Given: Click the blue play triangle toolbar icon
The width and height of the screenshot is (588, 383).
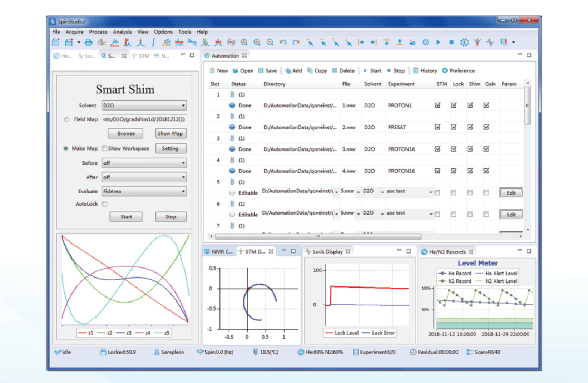Looking at the screenshot, I should (x=438, y=42).
